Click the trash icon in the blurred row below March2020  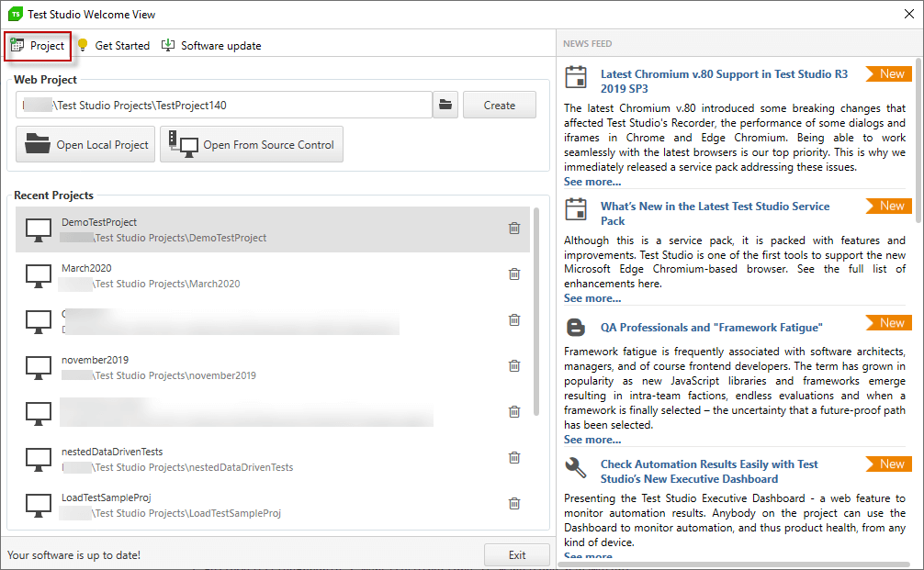pyautogui.click(x=514, y=319)
